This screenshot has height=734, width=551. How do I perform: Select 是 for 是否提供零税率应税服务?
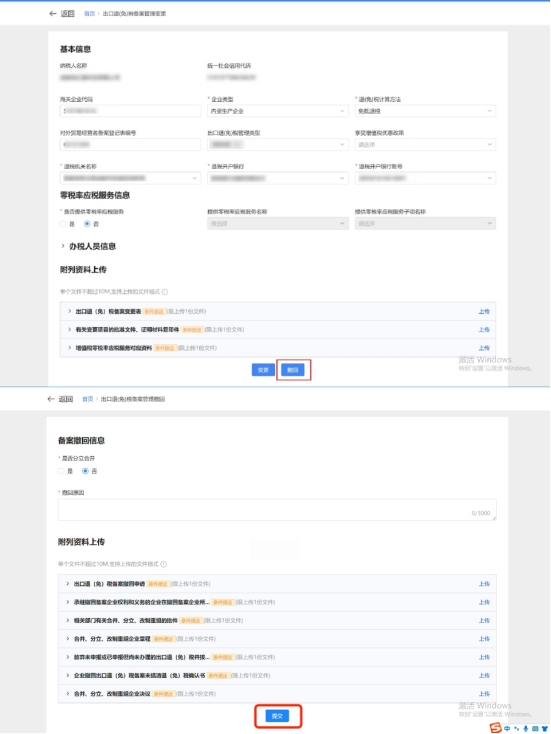point(63,224)
